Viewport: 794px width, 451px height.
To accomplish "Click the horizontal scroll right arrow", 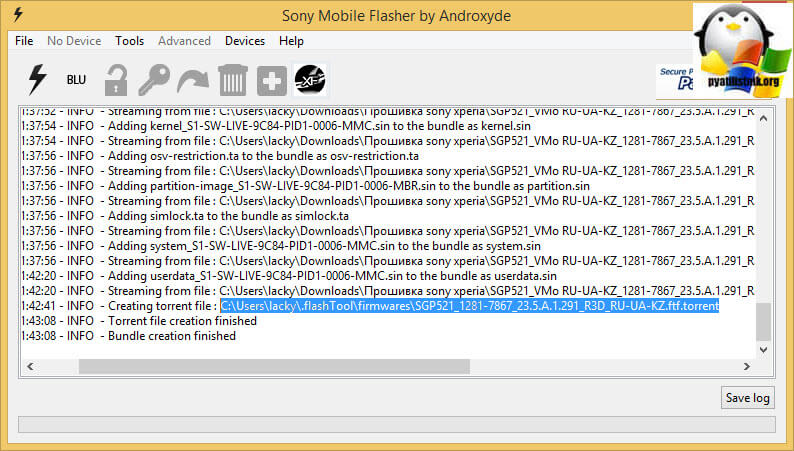I will point(747,366).
